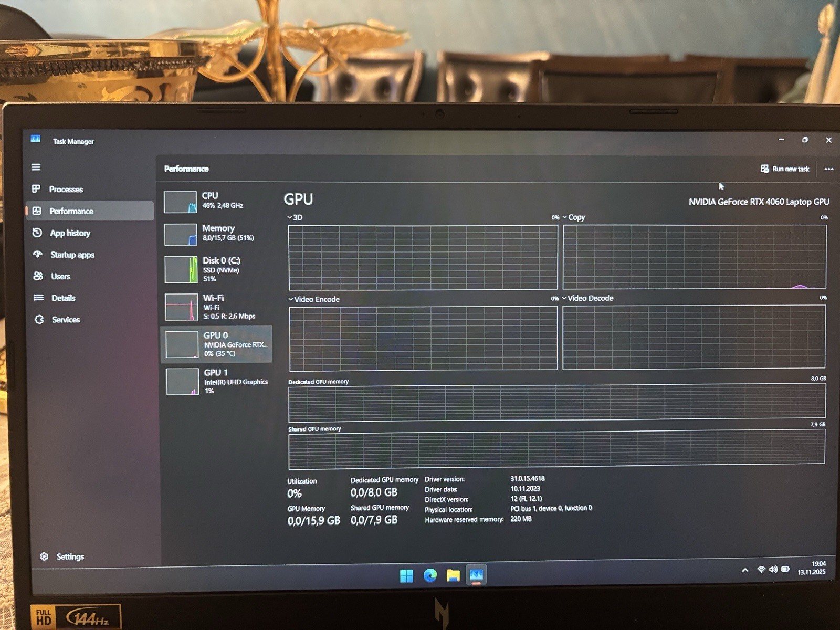
Task: Select the Wi-Fi performance entry
Action: (217, 307)
